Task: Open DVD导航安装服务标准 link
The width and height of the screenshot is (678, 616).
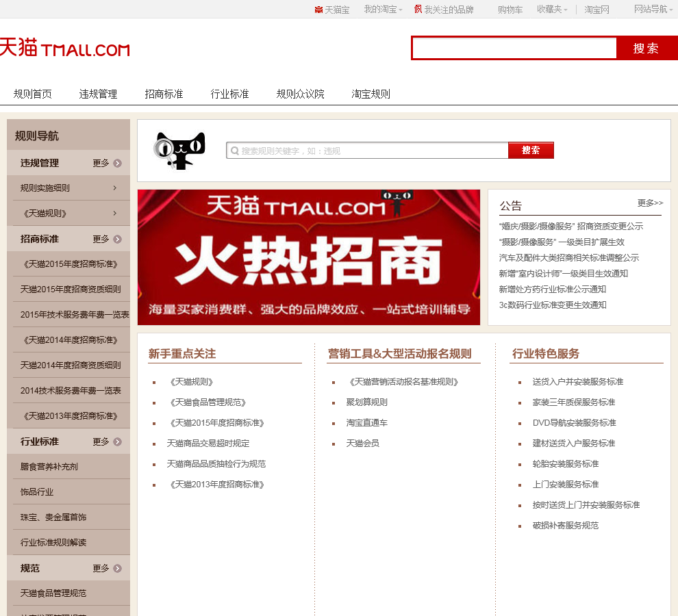Action: coord(574,423)
